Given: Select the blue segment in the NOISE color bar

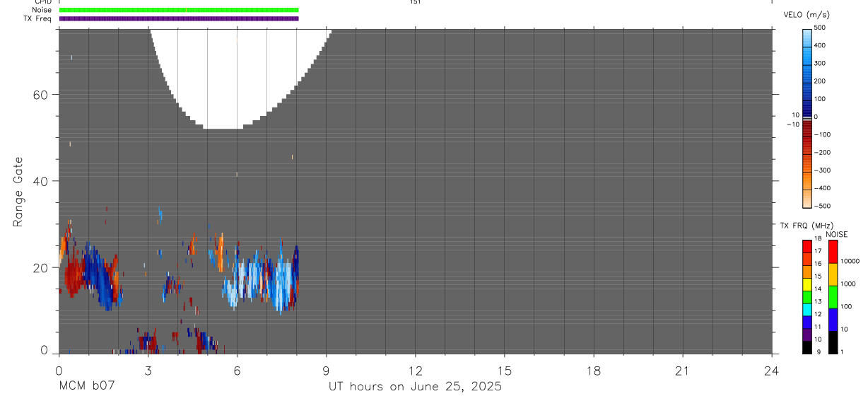Looking at the screenshot, I should 833,320.
